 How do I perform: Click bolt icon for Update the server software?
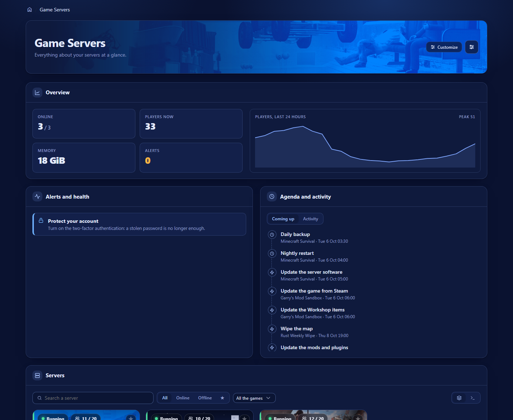(272, 272)
